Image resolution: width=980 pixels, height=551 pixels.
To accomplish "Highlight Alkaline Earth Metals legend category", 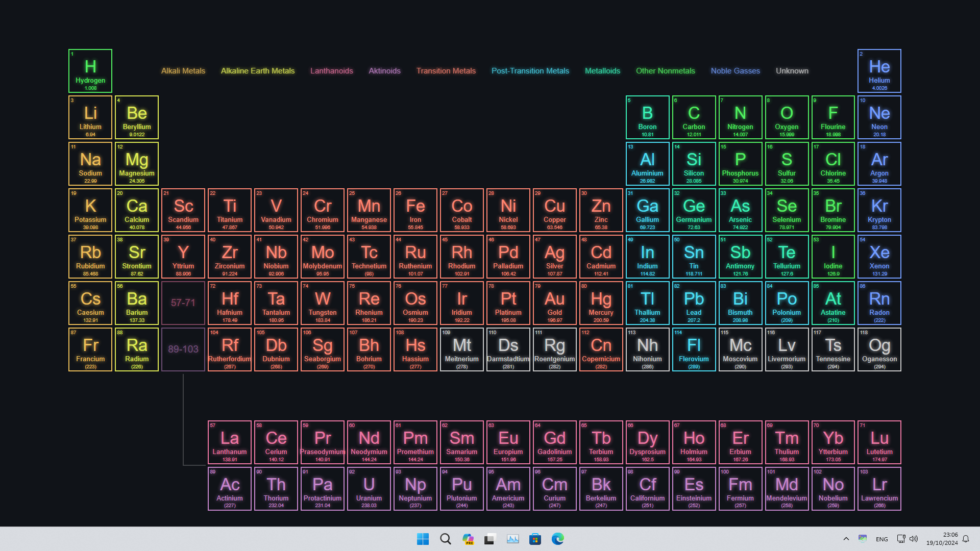I will tap(258, 71).
